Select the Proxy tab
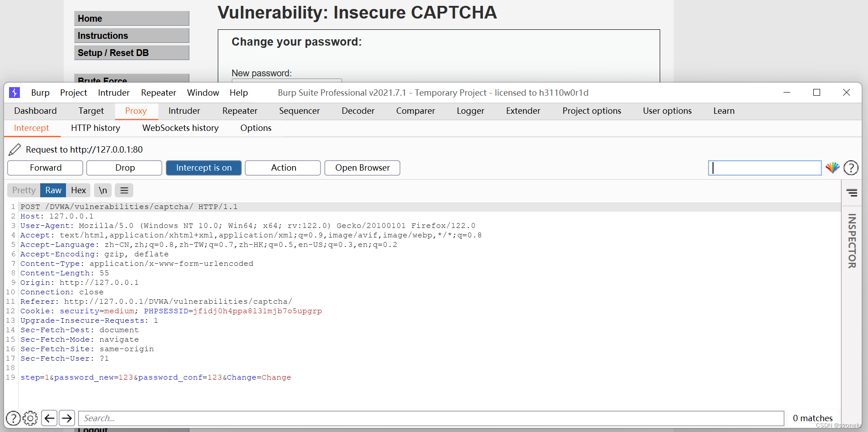Viewport: 868px width, 432px height. tap(136, 111)
